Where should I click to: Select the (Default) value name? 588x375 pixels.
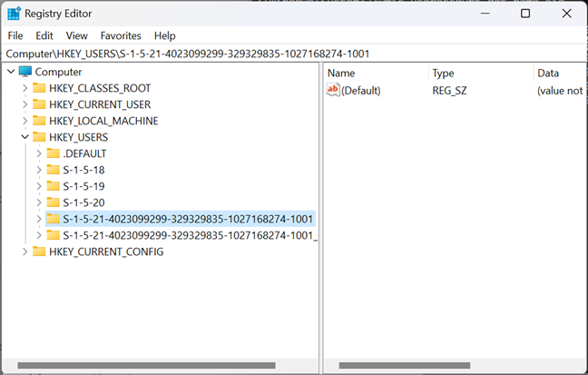(361, 91)
